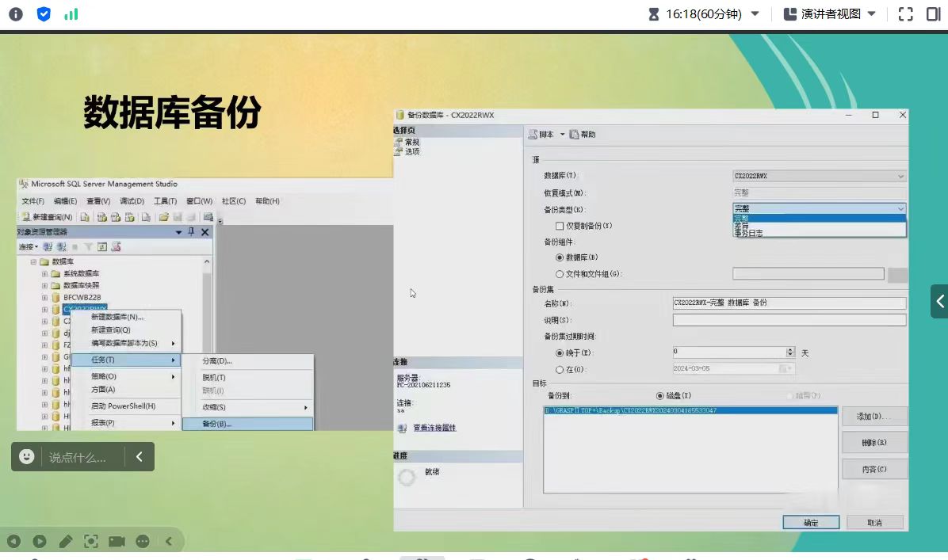Check the green network signal icon
The image size is (948, 560).
71,14
